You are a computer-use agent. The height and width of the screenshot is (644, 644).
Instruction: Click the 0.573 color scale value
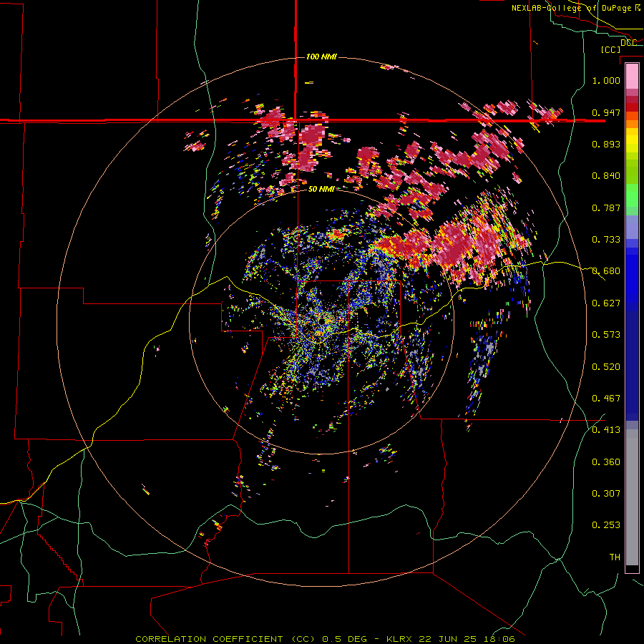(606, 335)
